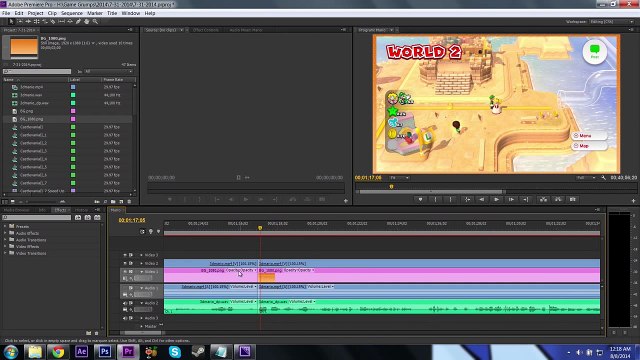This screenshot has height=360, width=640.
Task: Open File menu
Action: [6, 13]
